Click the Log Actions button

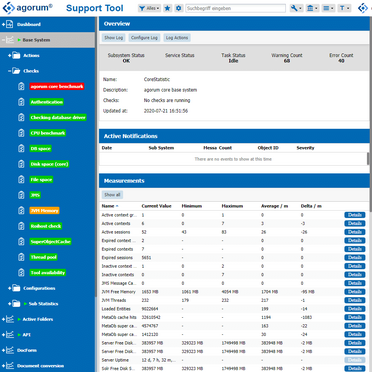(177, 38)
